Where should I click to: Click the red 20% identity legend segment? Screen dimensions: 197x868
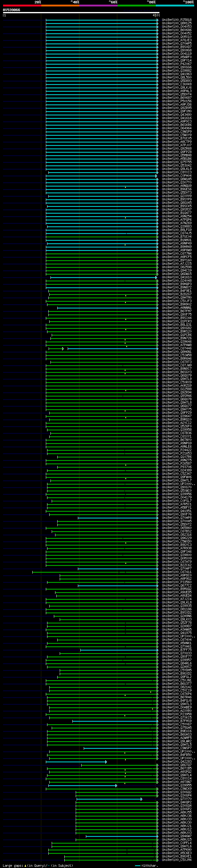[x=22, y=6]
